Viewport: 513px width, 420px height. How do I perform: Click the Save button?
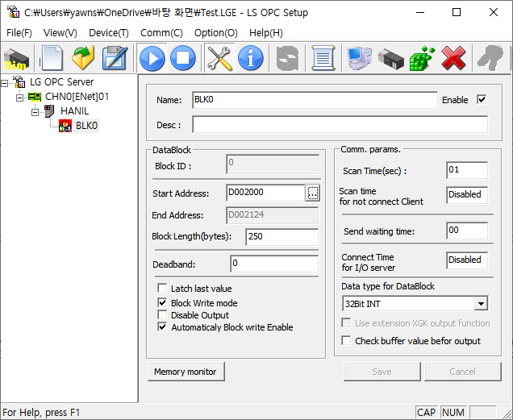point(382,372)
